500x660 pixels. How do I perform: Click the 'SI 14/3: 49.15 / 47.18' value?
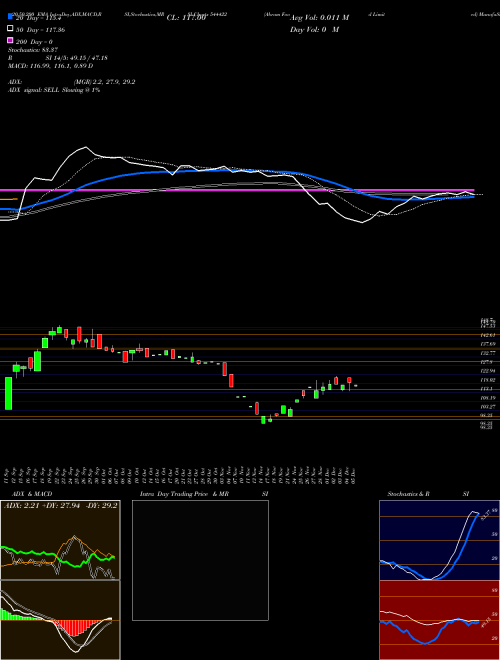point(77,58)
